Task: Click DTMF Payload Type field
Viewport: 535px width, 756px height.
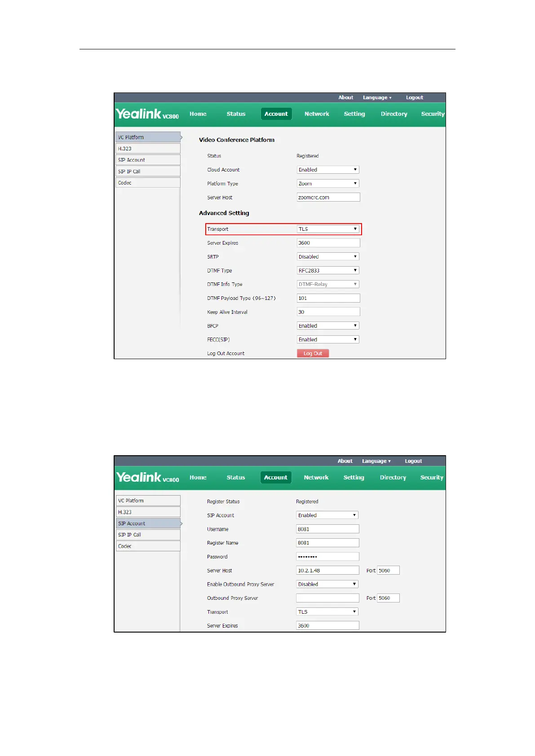Action: tap(328, 298)
